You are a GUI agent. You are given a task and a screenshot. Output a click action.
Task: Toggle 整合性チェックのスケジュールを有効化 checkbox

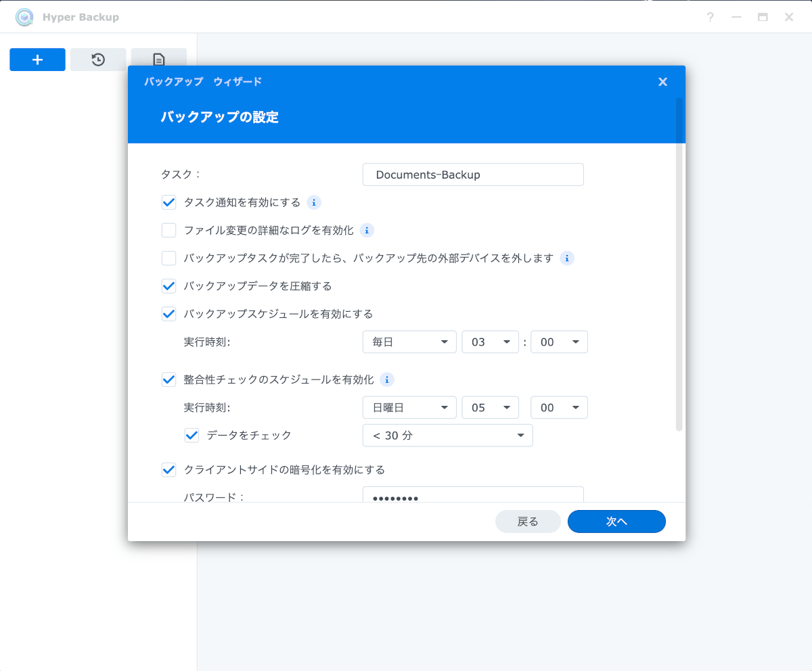pos(169,379)
